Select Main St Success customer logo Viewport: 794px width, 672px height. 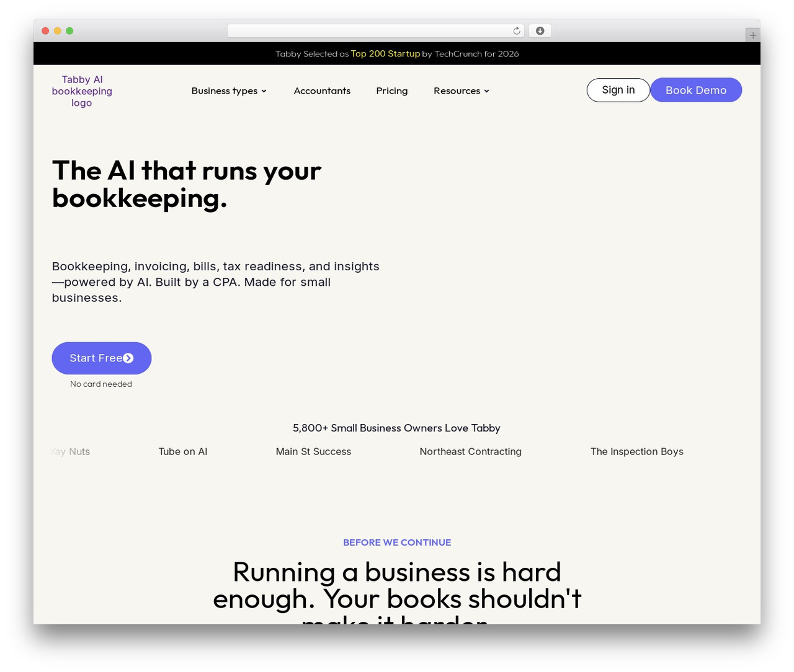click(x=313, y=451)
